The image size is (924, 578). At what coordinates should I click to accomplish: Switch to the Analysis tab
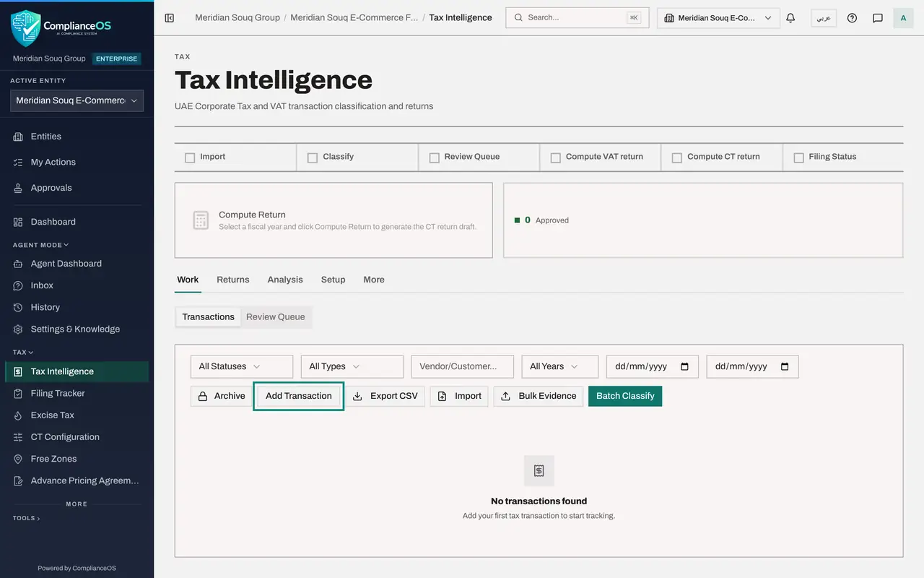tap(285, 280)
